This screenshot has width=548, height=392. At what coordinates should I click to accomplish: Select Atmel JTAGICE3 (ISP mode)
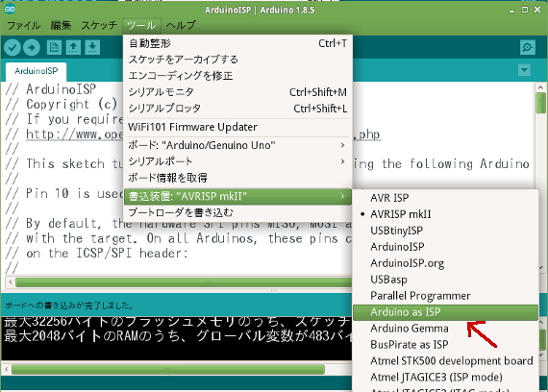pos(445,378)
